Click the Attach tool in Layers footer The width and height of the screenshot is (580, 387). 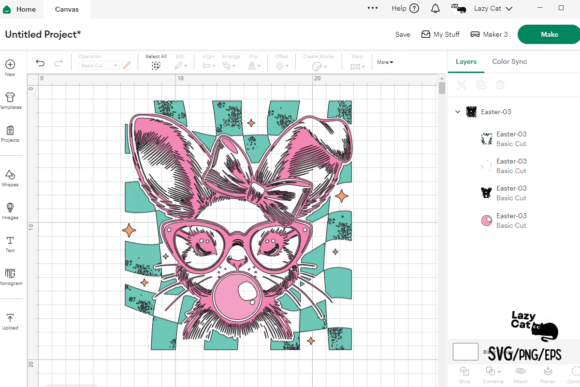click(520, 375)
